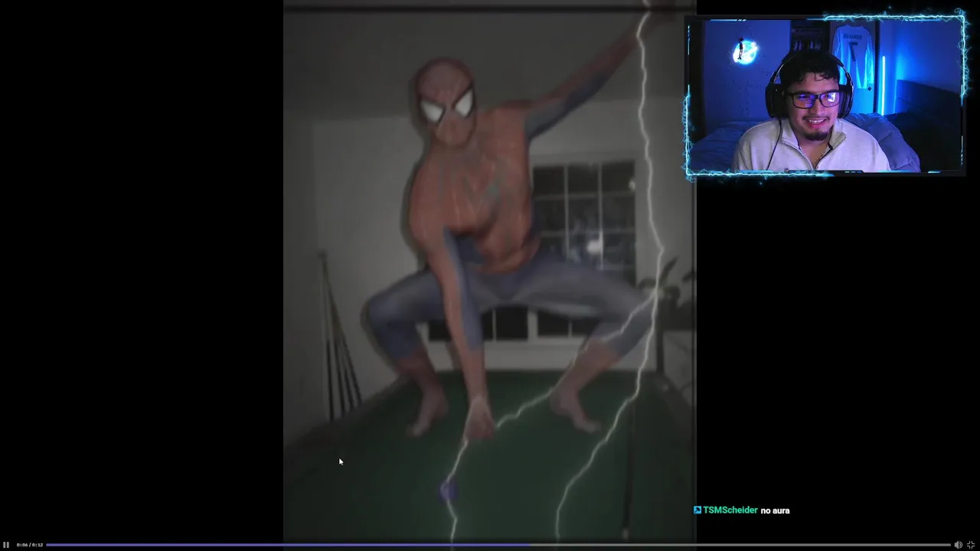
Task: Mute the video with speaker icon
Action: pos(958,545)
